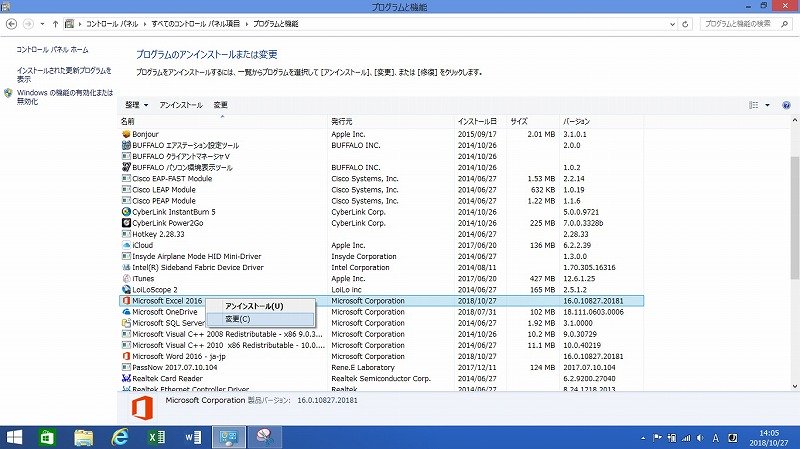Select the Cisco LEAP Module row
This screenshot has height=449, width=800.
point(381,190)
